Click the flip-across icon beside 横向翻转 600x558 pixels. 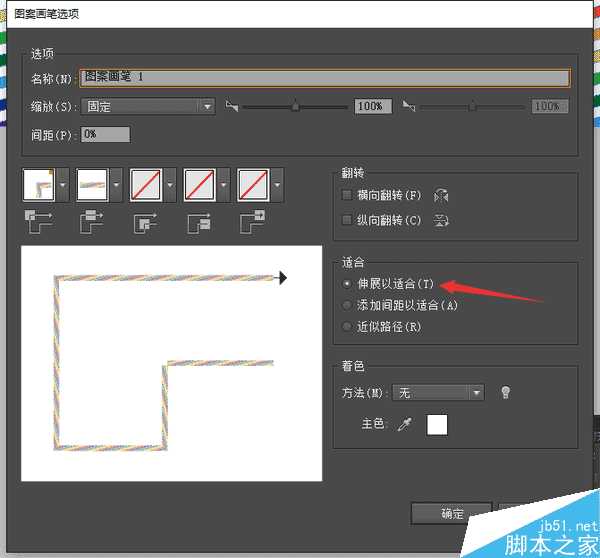[x=441, y=196]
